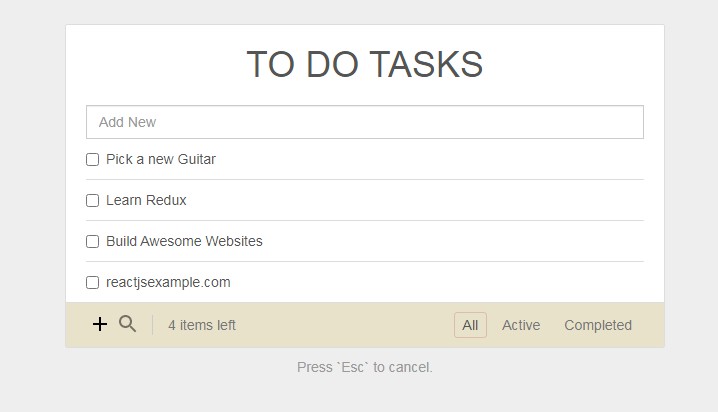Check the 'Pick a new Guitar' checkbox
Image resolution: width=718 pixels, height=412 pixels.
(x=93, y=160)
